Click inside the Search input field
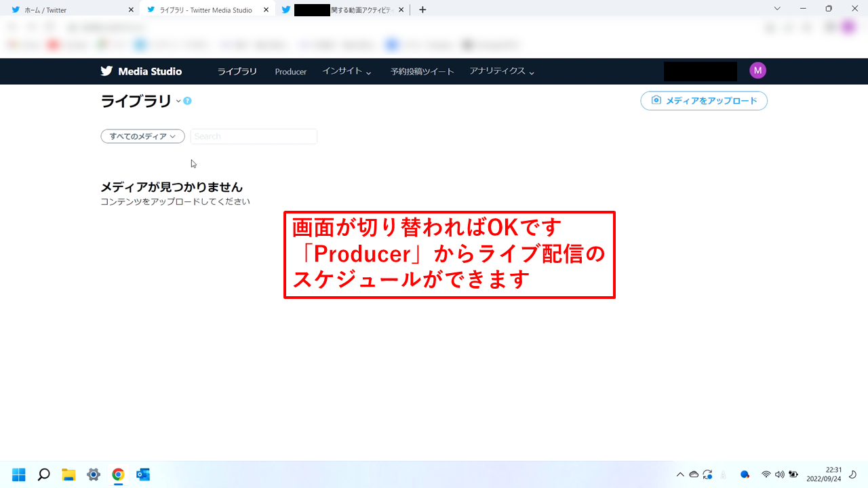 pos(254,136)
